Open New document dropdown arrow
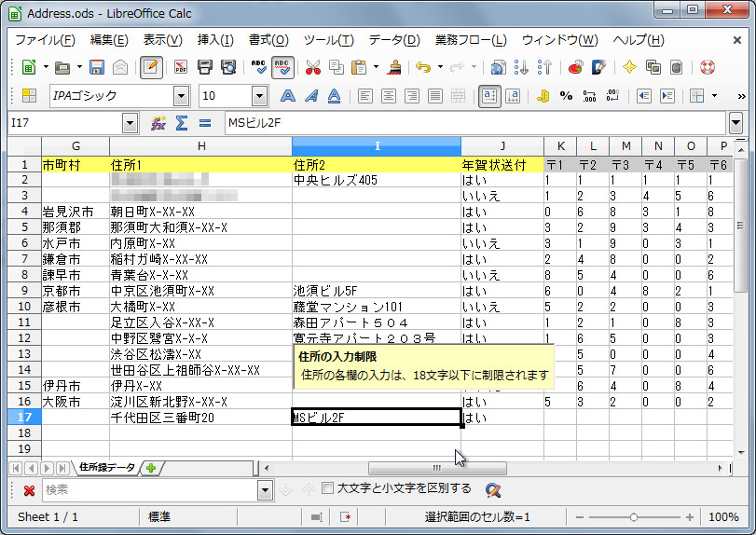 tap(47, 67)
